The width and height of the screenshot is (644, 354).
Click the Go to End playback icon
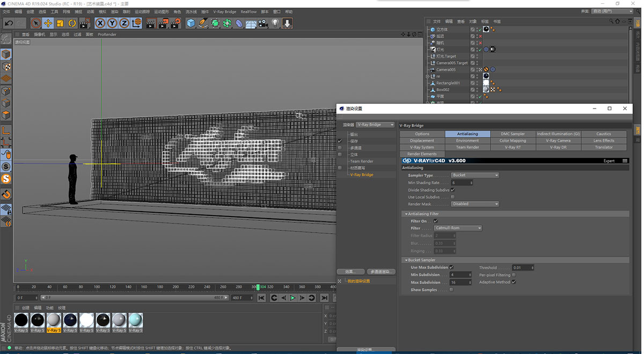pyautogui.click(x=324, y=298)
